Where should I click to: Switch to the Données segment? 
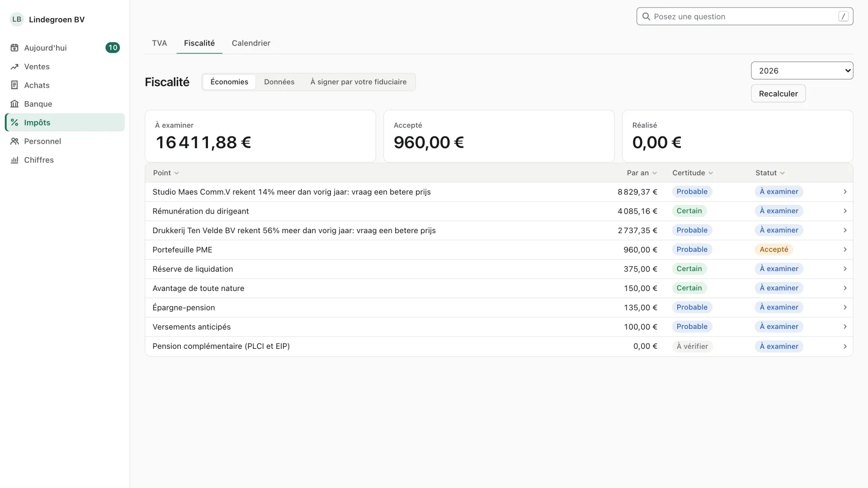[279, 82]
